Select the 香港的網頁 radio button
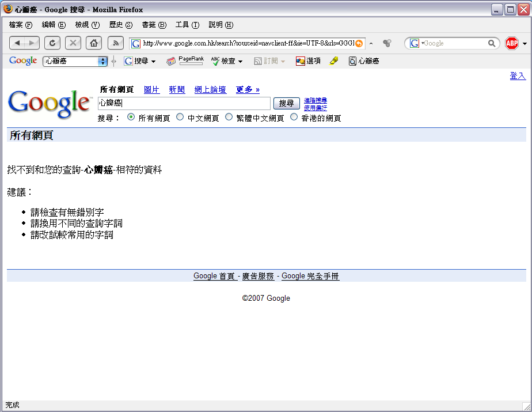The image size is (532, 412). click(x=294, y=117)
